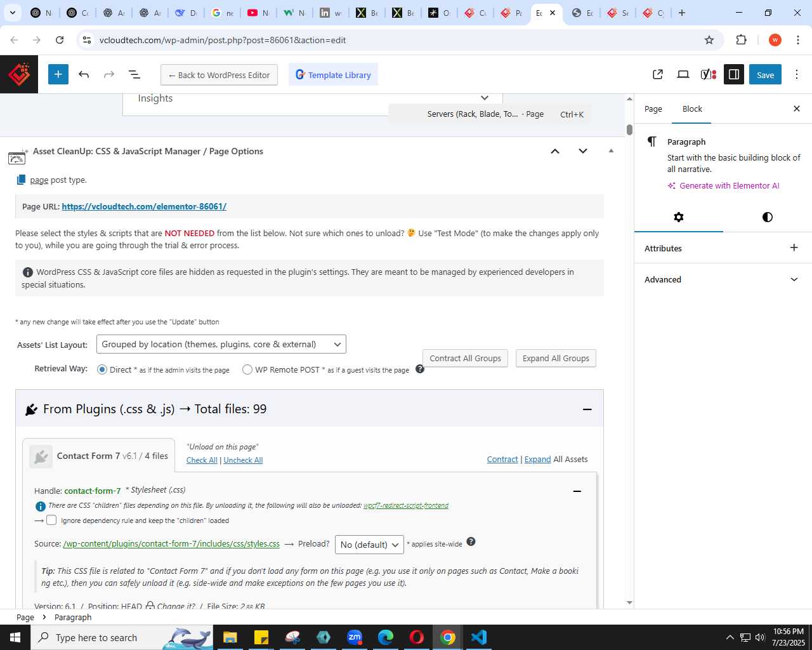Image resolution: width=812 pixels, height=650 pixels.
Task: Add a new attribute with plus icon
Action: click(x=794, y=248)
